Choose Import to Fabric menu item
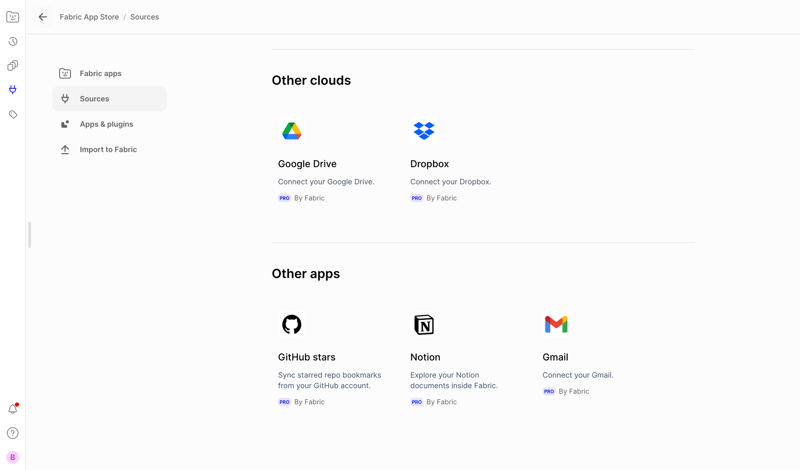This screenshot has width=800, height=470. click(x=108, y=150)
